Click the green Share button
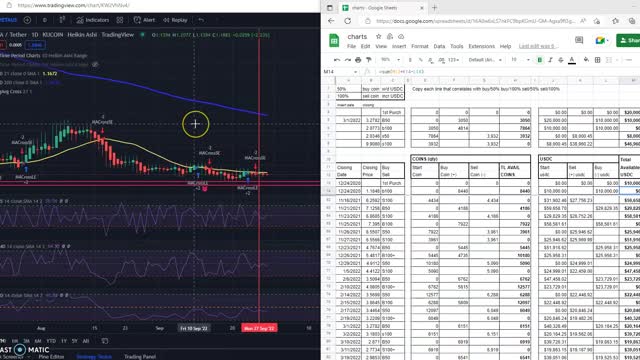 coord(629,40)
